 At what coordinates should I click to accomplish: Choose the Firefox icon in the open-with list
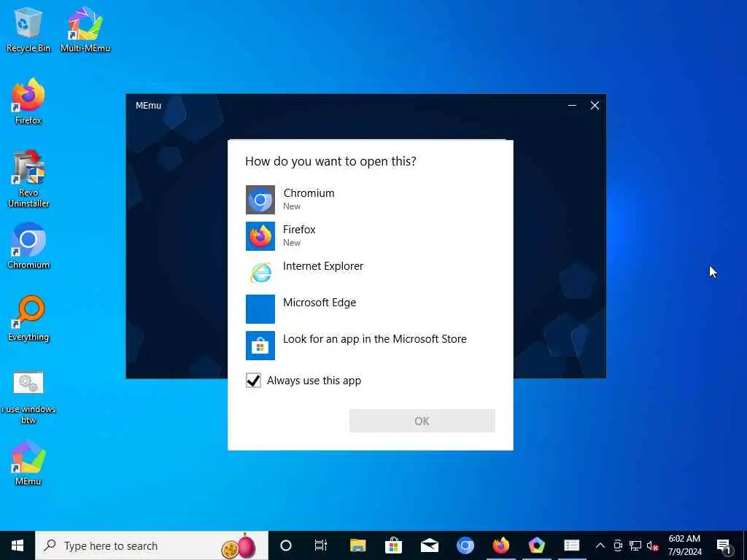[x=260, y=236]
